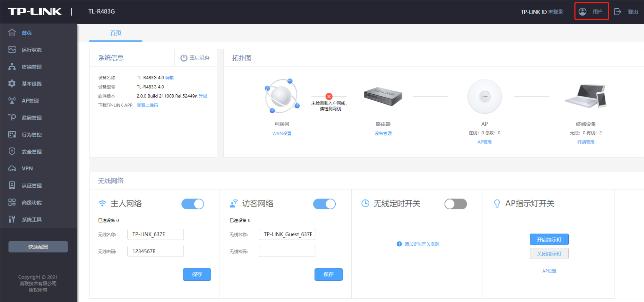Click the 系统工具 tools icon
This screenshot has height=302, width=644.
click(x=12, y=219)
